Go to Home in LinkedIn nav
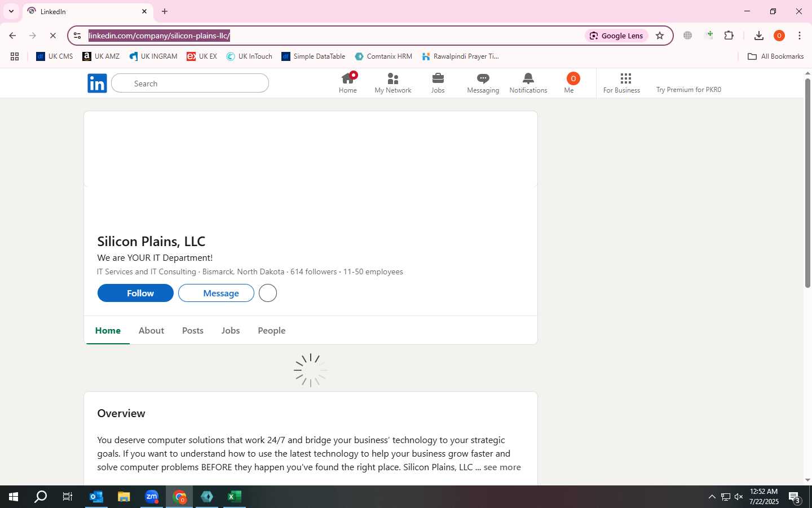The height and width of the screenshot is (508, 812). point(348,83)
